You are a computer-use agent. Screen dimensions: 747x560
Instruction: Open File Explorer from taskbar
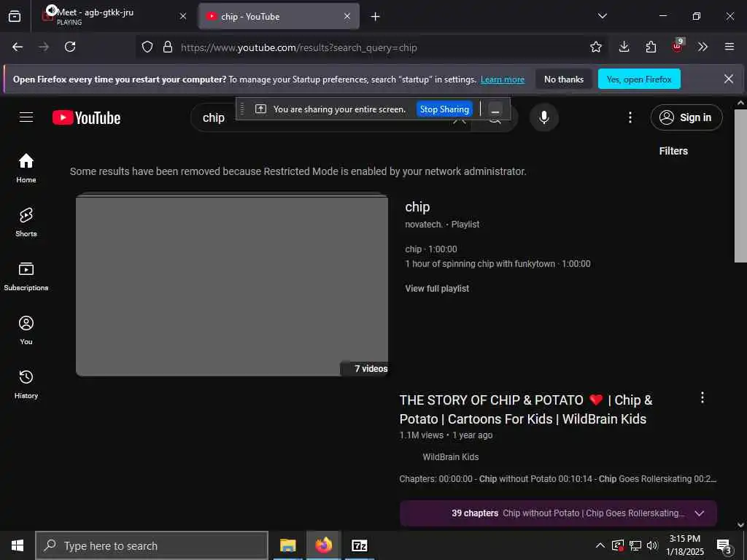click(x=287, y=545)
